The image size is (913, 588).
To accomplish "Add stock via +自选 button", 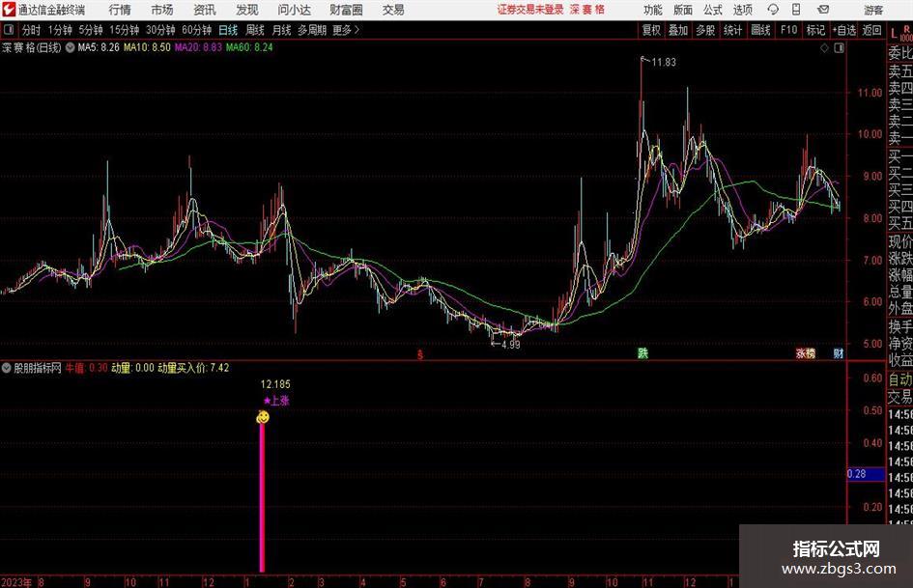I will pyautogui.click(x=843, y=30).
